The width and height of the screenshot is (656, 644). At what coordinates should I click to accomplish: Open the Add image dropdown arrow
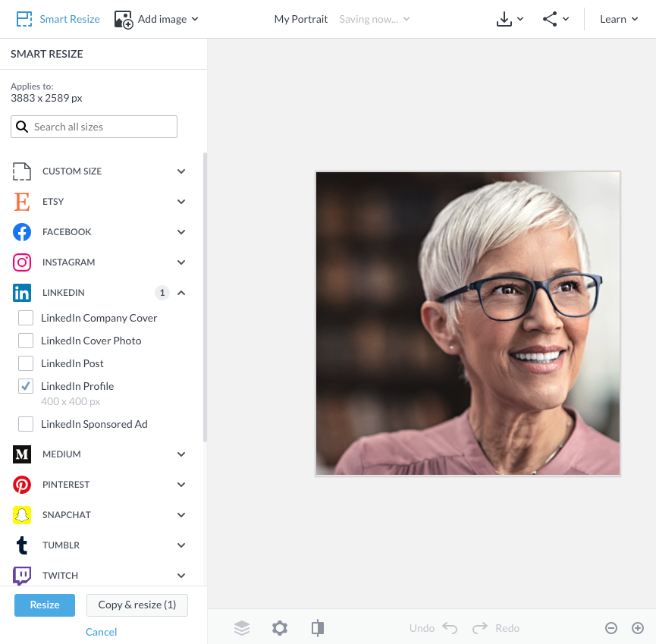[195, 19]
